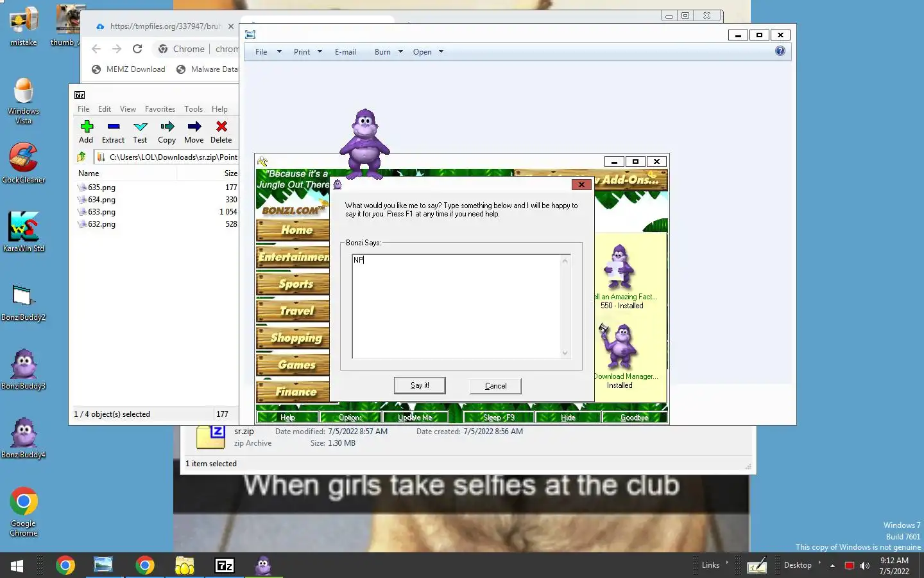Screen dimensions: 924x578
Task: Open the 7-Zip Edit menu
Action: (105, 109)
